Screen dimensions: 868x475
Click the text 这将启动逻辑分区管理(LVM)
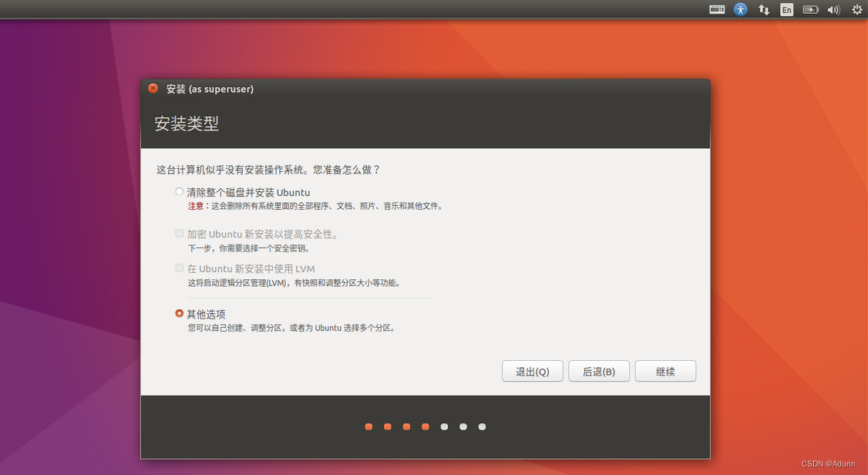[x=294, y=283]
